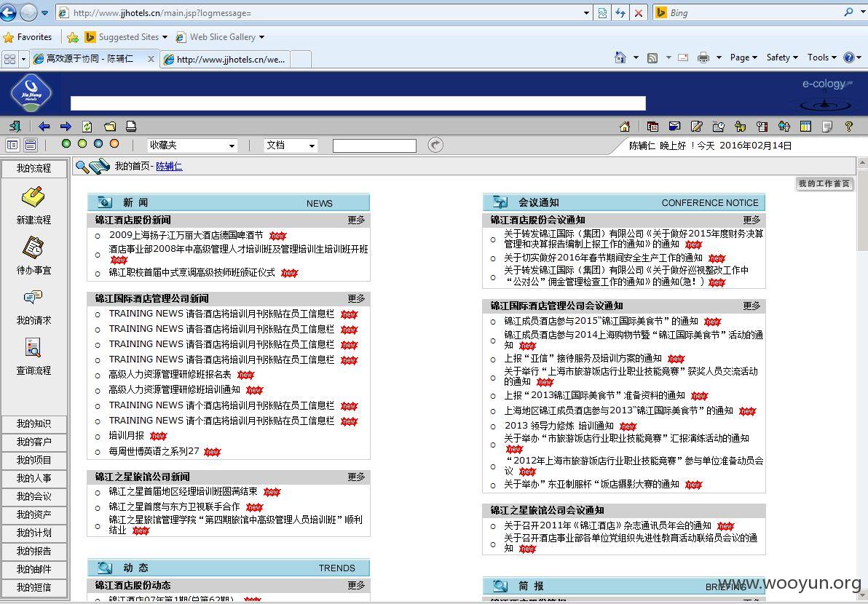Click the clock with list icon
Image resolution: width=868 pixels, height=604 pixels.
(762, 127)
